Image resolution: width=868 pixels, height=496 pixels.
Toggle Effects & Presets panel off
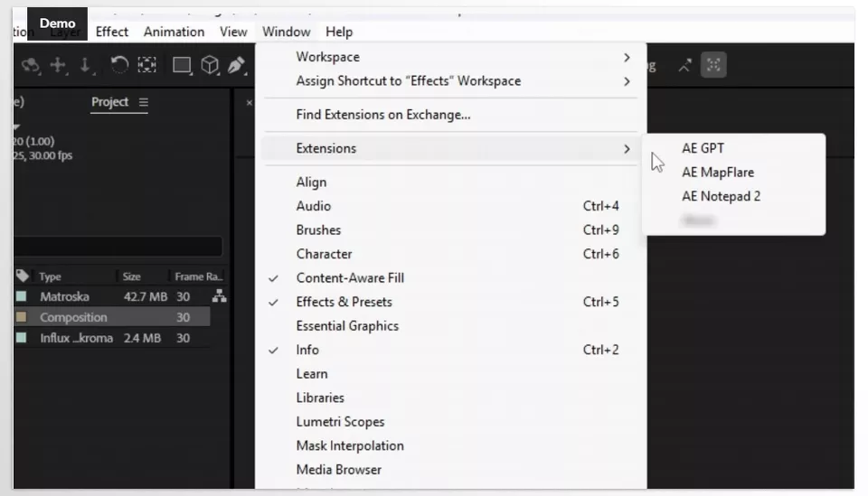click(344, 302)
